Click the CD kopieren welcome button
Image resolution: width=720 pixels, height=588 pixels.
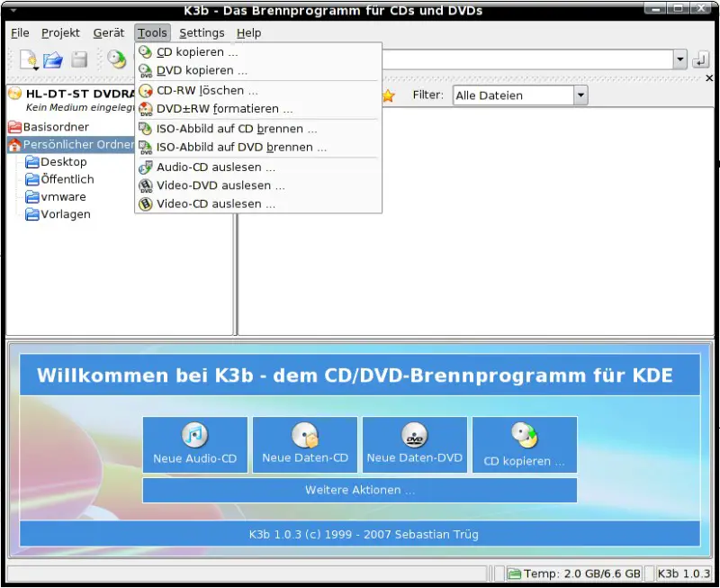[x=525, y=444]
